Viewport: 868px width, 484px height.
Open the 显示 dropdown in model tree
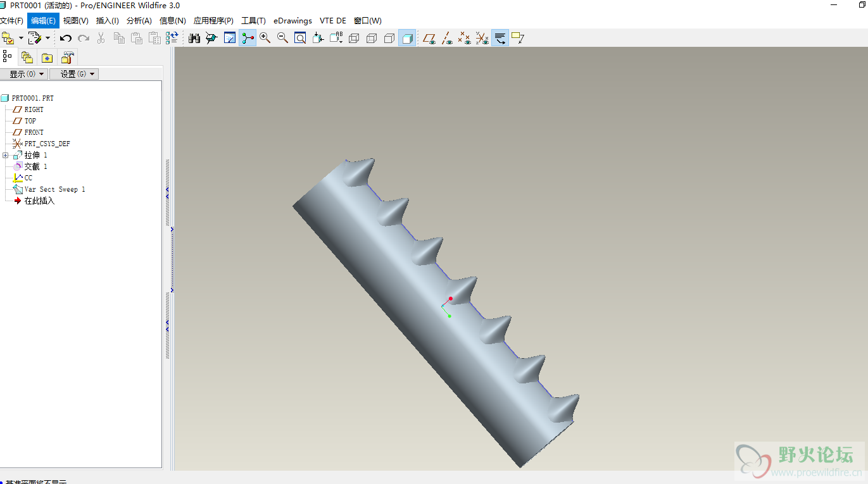24,74
